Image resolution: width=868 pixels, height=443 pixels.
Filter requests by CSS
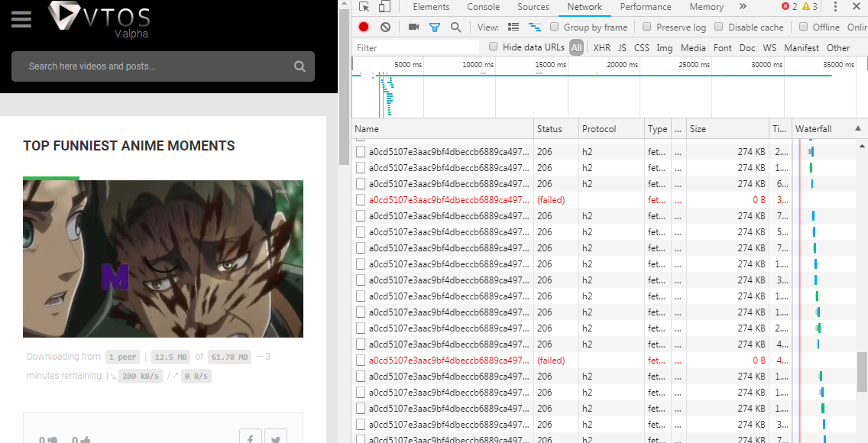[x=642, y=47]
